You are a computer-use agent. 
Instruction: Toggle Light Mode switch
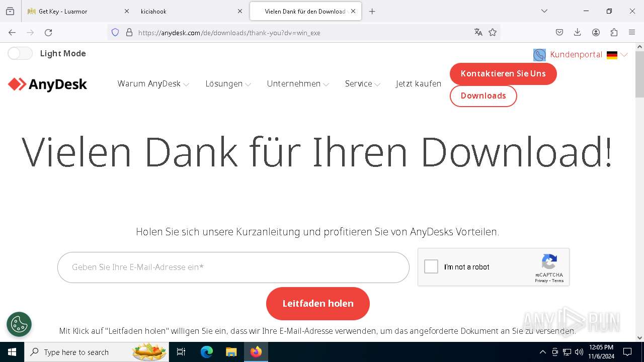[20, 53]
